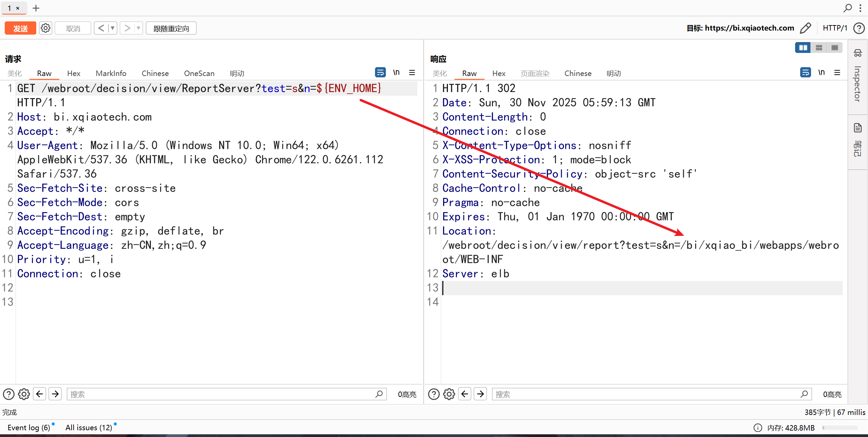Open response panel options menu

click(837, 72)
